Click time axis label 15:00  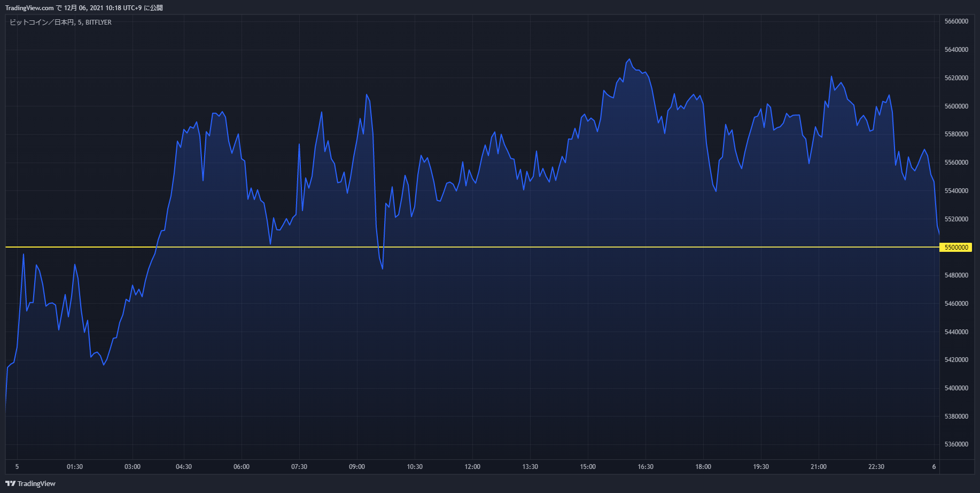coord(588,467)
